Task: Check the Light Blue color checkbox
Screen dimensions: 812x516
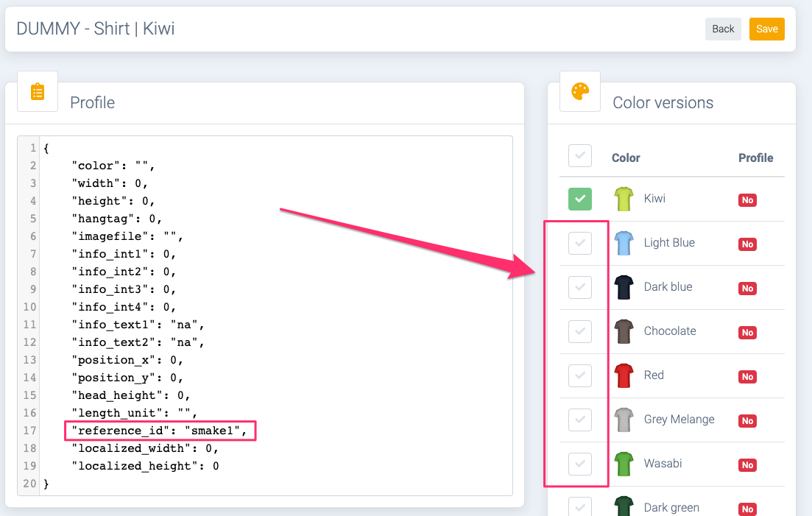Action: [x=580, y=243]
